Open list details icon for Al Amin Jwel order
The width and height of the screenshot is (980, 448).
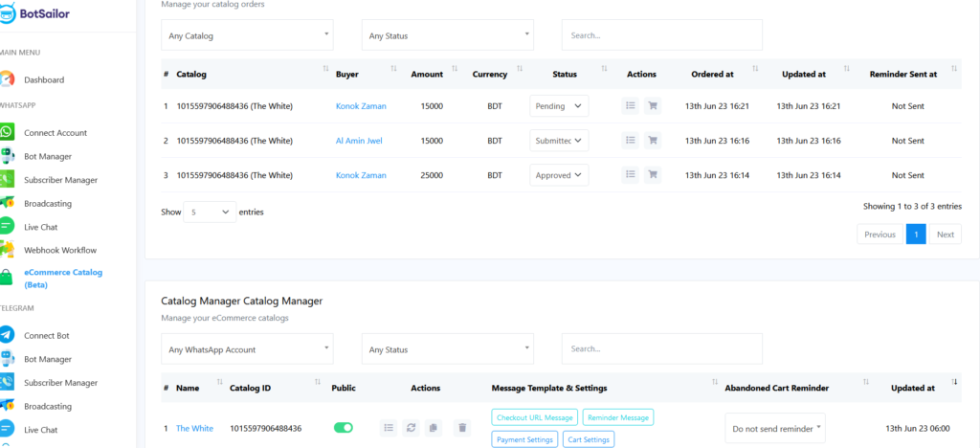[x=630, y=141]
